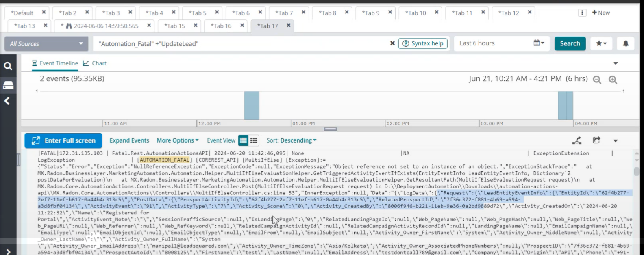Image resolution: width=644 pixels, height=255 pixels.
Task: Click the zoom in timeline icon
Action: point(613,80)
